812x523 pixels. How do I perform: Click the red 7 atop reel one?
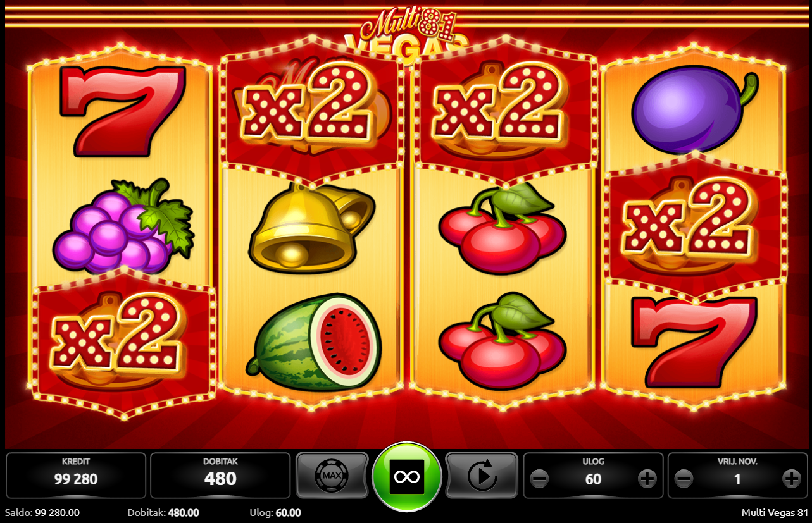(123, 110)
